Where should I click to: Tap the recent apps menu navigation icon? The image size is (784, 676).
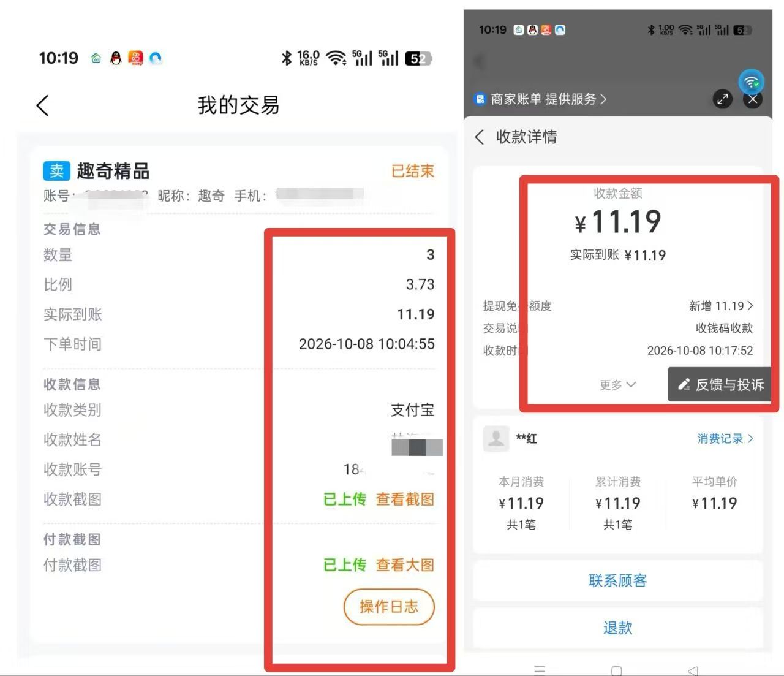pos(540,669)
